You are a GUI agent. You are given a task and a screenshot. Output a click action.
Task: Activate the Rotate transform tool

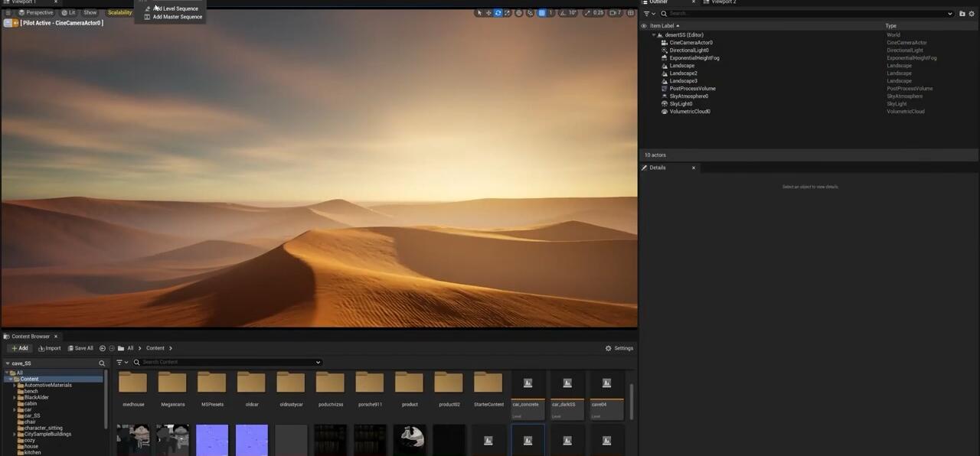tap(498, 13)
